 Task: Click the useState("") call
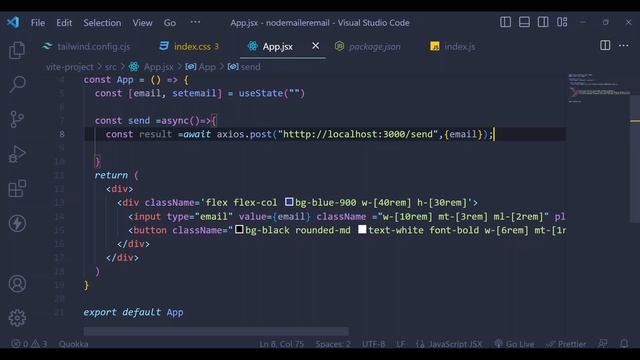[x=272, y=93]
